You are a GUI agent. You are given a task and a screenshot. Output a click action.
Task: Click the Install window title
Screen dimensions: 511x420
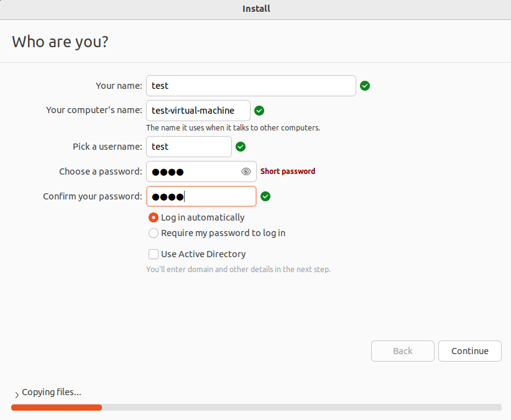pyautogui.click(x=256, y=9)
